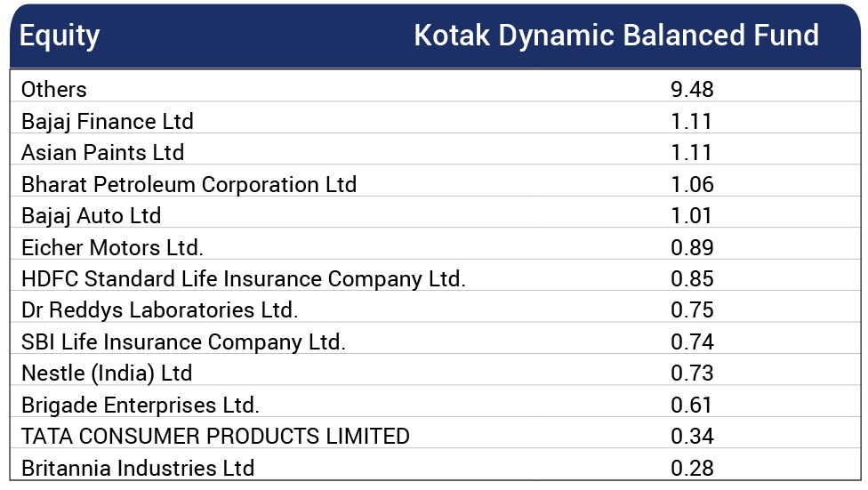The width and height of the screenshot is (868, 490).
Task: Click TATA CONSUMER PRODUCTS LIMITED
Action: [215, 437]
